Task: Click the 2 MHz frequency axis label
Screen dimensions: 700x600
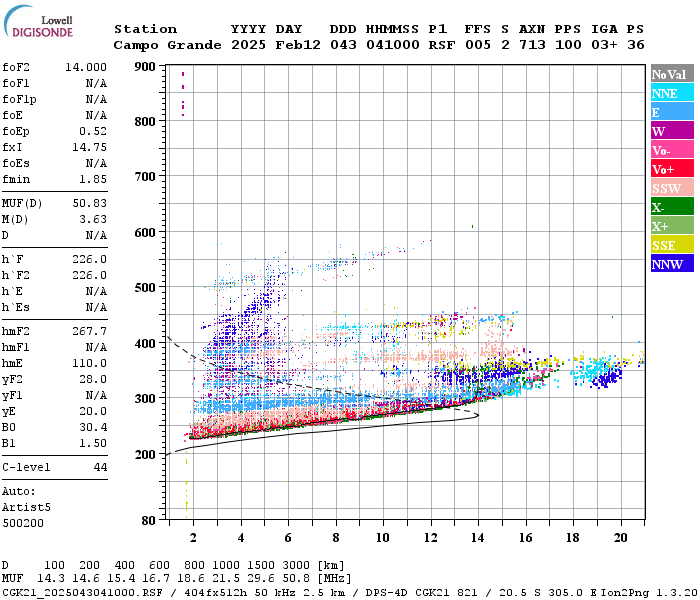Action: click(193, 538)
